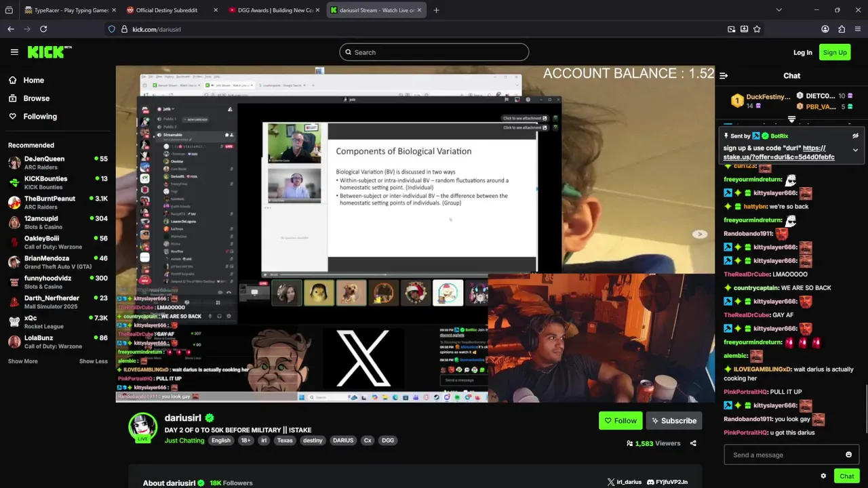This screenshot has width=868, height=488.
Task: Collapse recommended list with Show Less
Action: click(93, 361)
